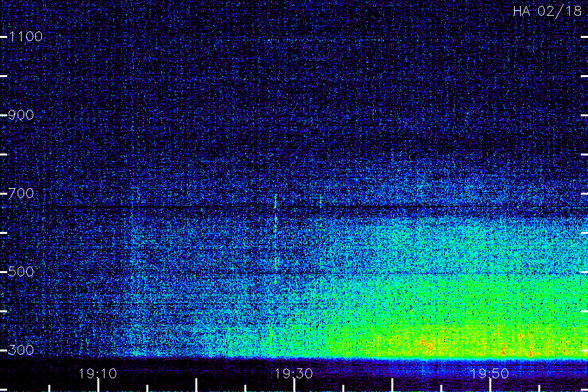The width and height of the screenshot is (588, 392).
Task: Click the 19:10 time axis label
Action: 98,374
